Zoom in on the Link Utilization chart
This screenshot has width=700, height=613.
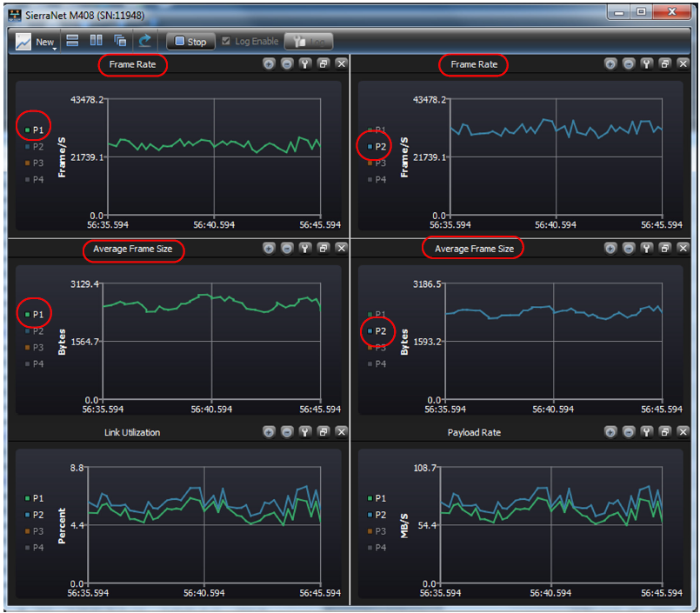pyautogui.click(x=269, y=432)
